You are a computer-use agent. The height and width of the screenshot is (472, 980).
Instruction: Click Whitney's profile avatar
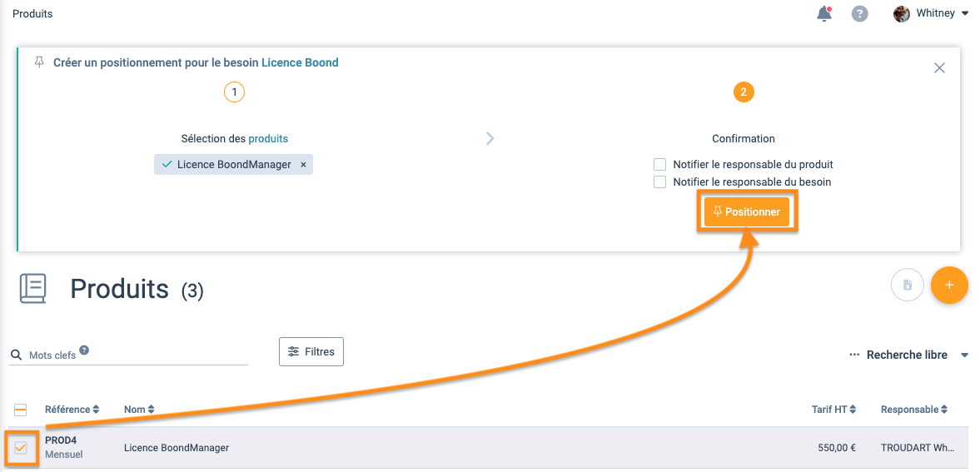point(902,14)
